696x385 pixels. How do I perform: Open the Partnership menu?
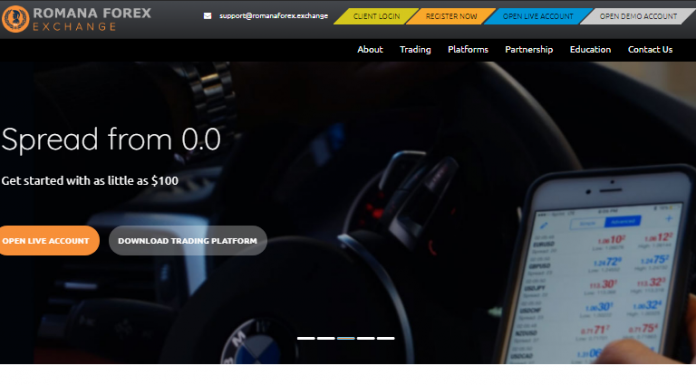tap(529, 50)
